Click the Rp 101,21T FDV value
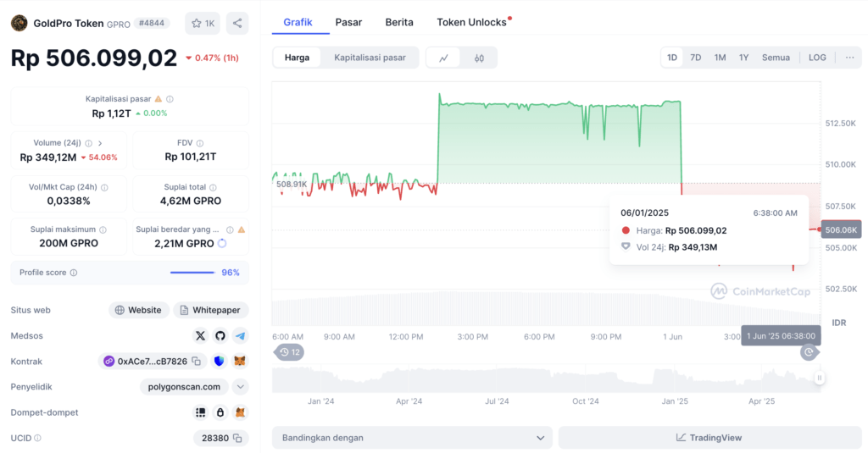The width and height of the screenshot is (868, 453). click(x=191, y=157)
